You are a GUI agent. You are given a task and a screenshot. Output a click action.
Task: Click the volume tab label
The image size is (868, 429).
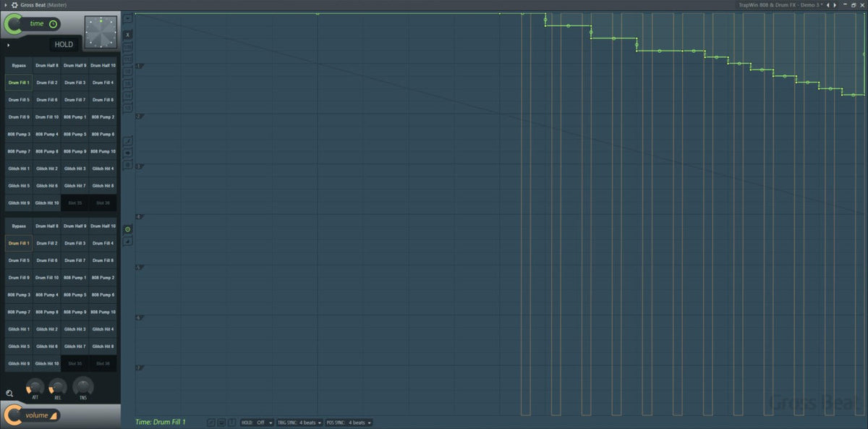37,415
